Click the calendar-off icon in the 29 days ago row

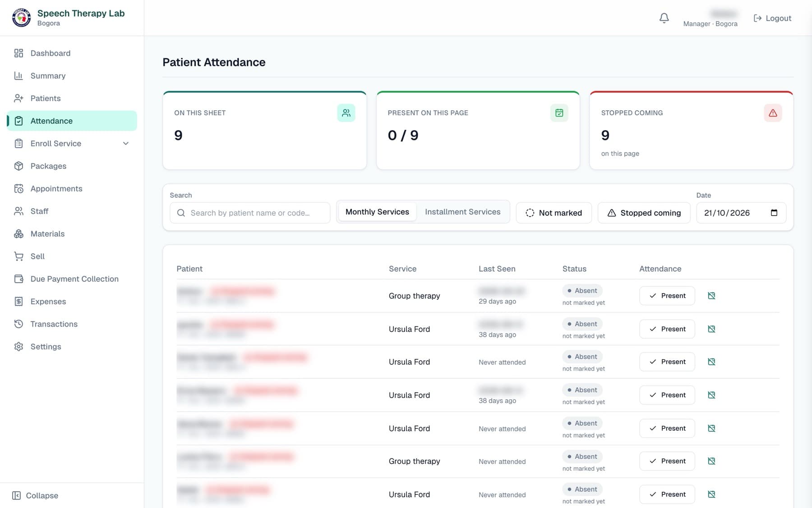[711, 296]
